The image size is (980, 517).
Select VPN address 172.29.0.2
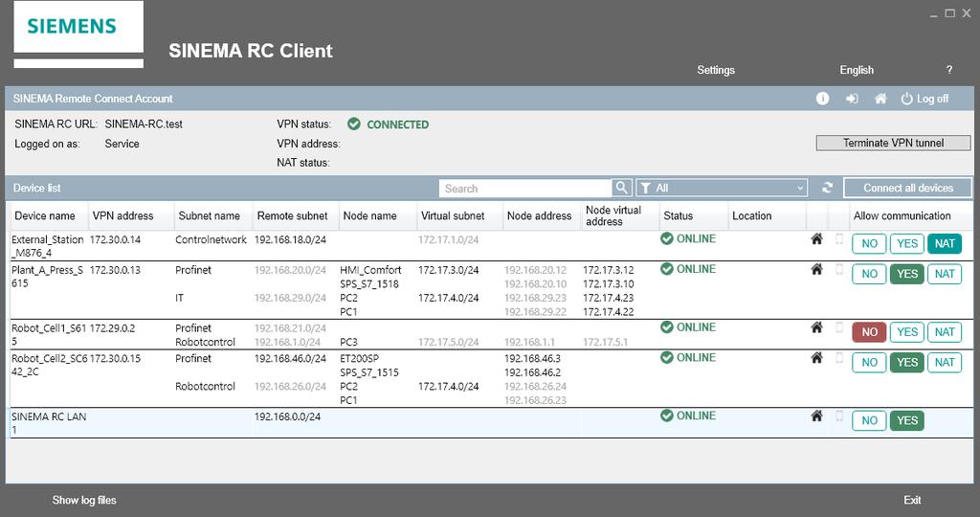113,328
